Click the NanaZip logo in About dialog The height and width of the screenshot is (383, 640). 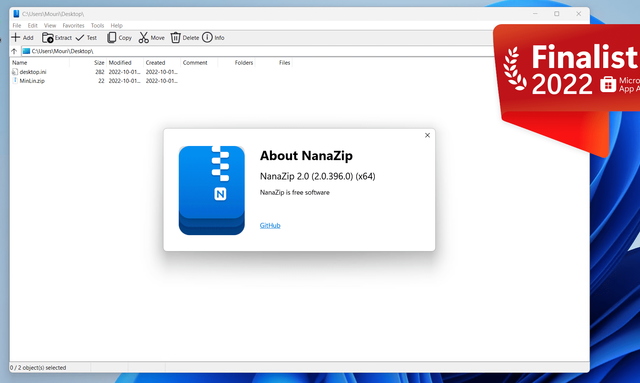pos(211,190)
